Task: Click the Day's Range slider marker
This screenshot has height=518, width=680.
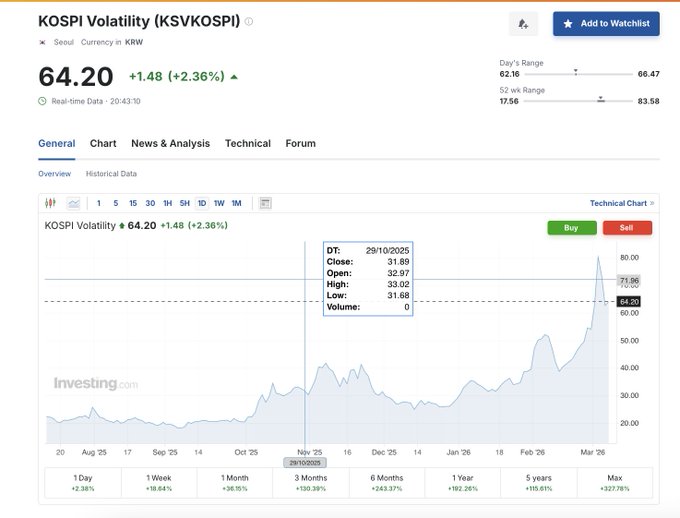Action: pyautogui.click(x=575, y=72)
